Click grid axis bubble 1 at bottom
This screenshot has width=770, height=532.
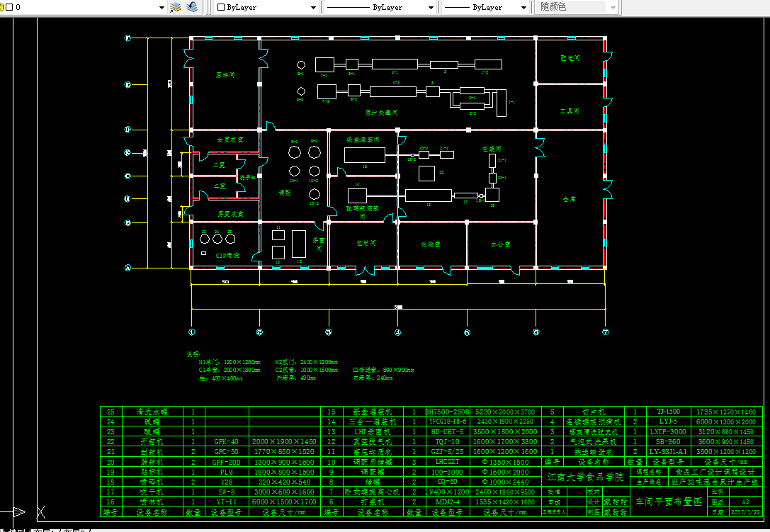pyautogui.click(x=191, y=332)
